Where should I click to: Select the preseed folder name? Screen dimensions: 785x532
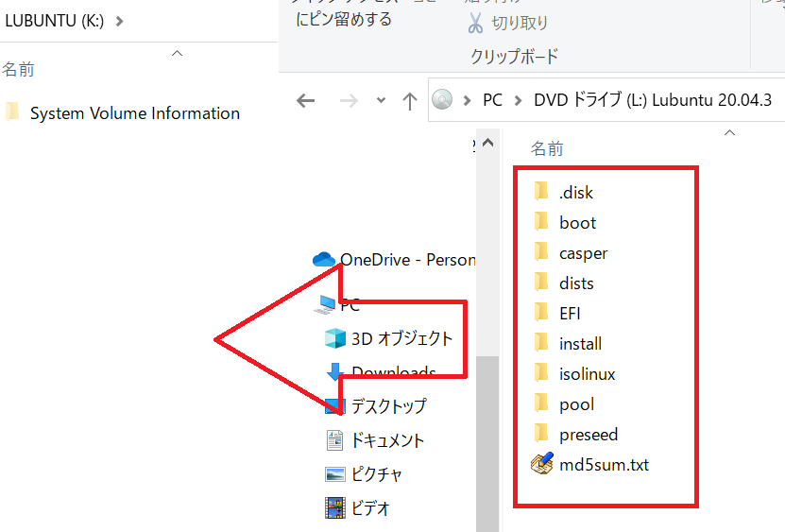pos(589,435)
